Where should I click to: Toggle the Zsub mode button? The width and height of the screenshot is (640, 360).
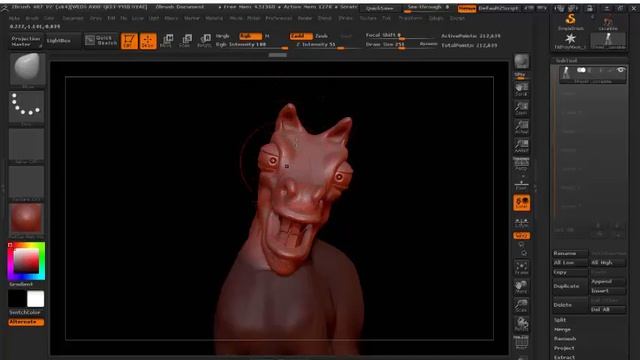(x=322, y=36)
